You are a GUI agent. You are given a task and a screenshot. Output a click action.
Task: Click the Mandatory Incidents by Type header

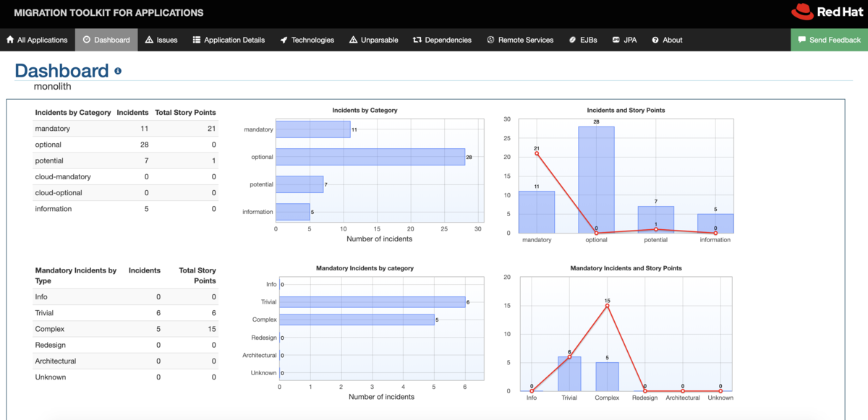point(76,275)
